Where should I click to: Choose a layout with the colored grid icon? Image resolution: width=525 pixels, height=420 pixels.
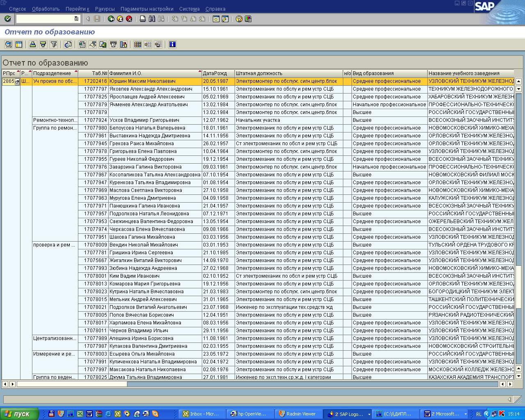tap(138, 44)
